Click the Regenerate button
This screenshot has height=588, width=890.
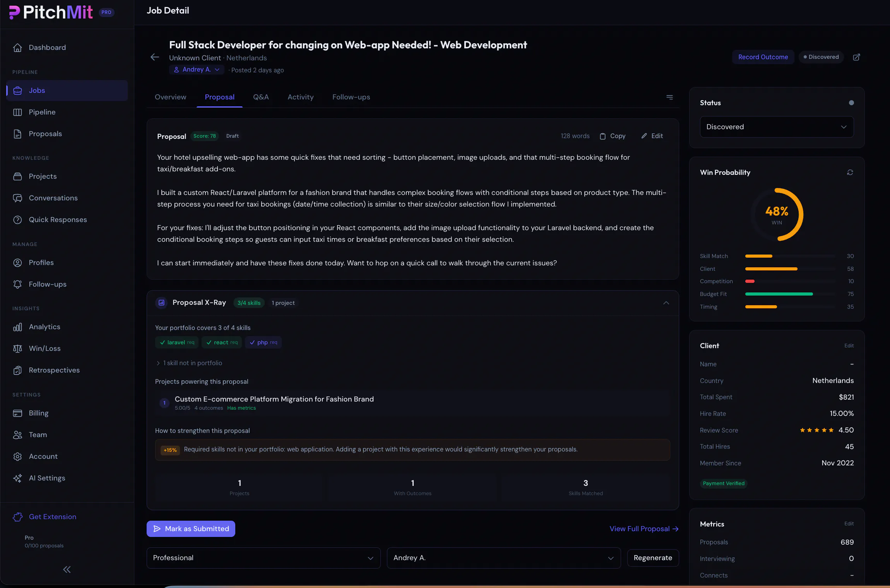(x=653, y=558)
